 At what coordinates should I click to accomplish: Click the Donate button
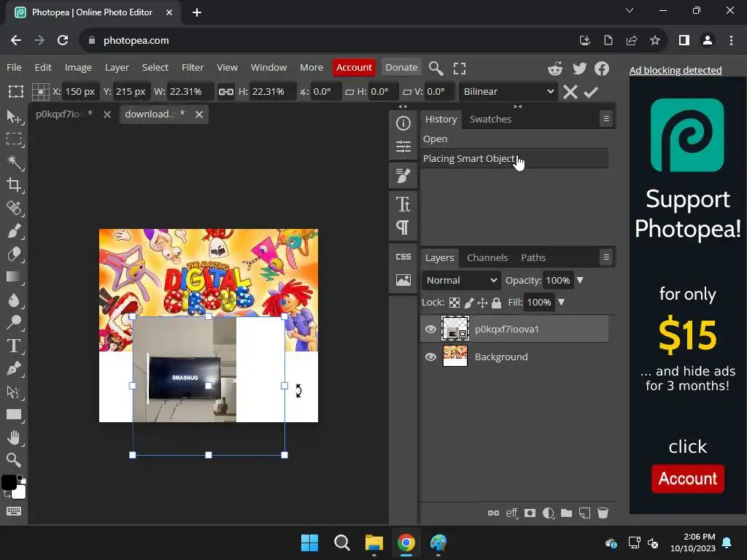pyautogui.click(x=401, y=68)
